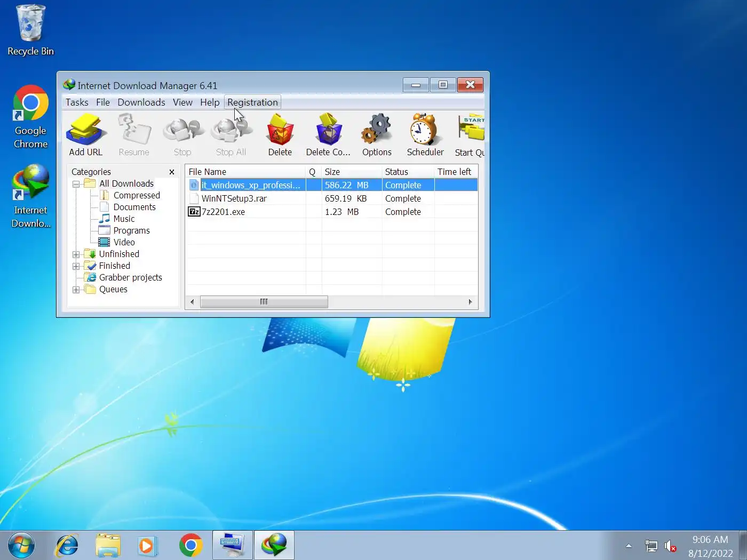Click the volume icon in system tray
The image size is (747, 560).
(x=670, y=546)
